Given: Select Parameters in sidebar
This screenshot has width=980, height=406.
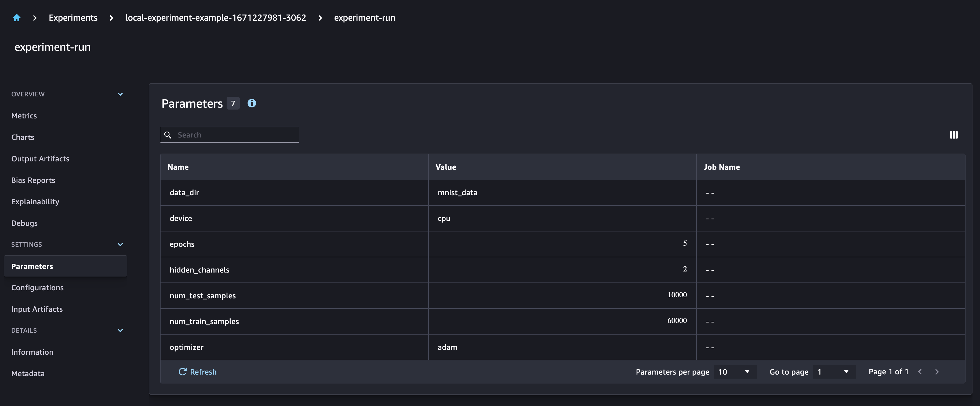Looking at the screenshot, I should click(x=66, y=266).
